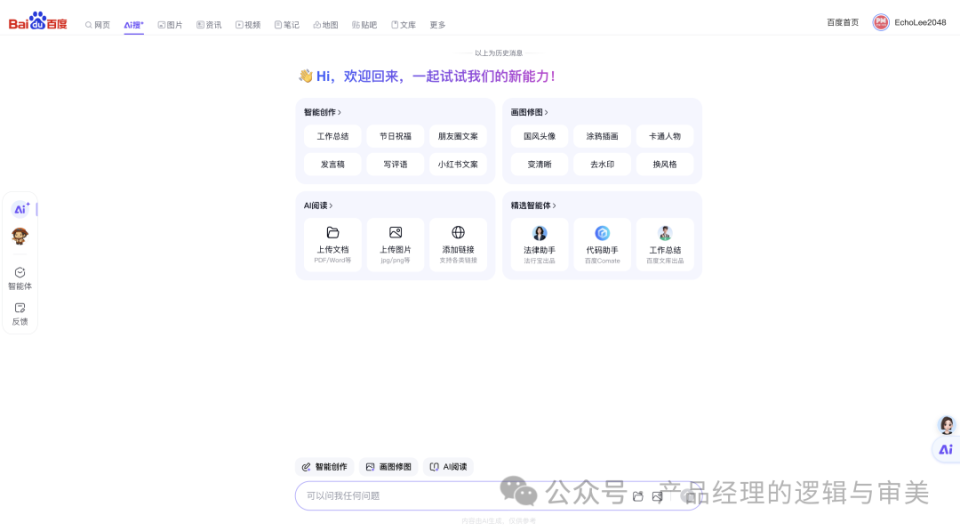
Task: Switch to the 图片 tab
Action: click(170, 25)
